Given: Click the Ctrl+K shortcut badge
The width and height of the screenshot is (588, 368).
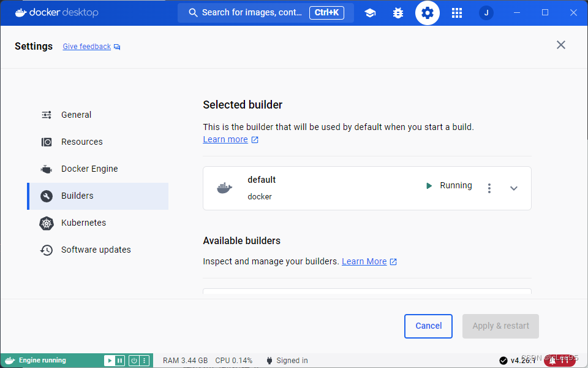Looking at the screenshot, I should pos(326,13).
